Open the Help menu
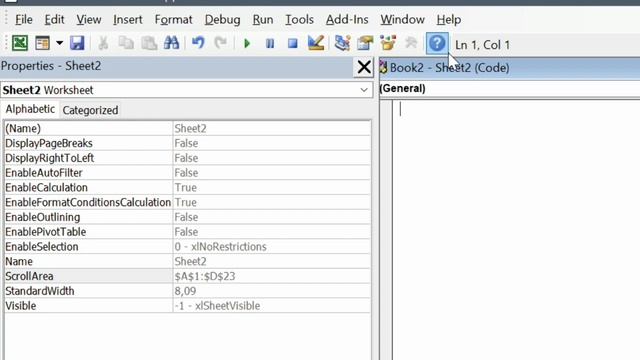This screenshot has height=360, width=640. [449, 19]
